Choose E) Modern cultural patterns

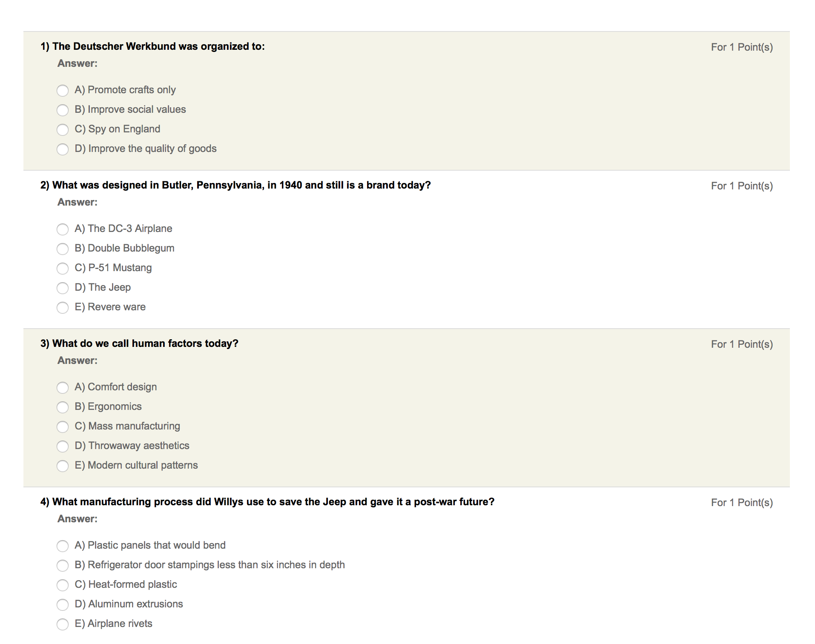[x=63, y=466]
